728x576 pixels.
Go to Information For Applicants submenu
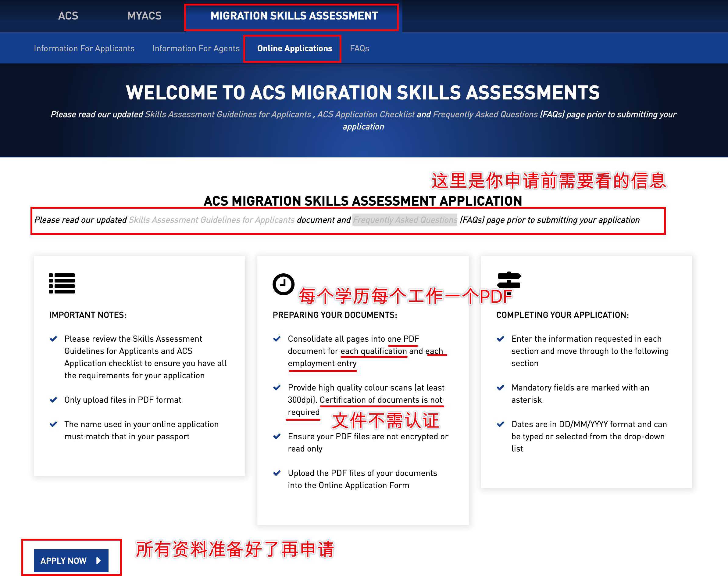[x=84, y=49]
